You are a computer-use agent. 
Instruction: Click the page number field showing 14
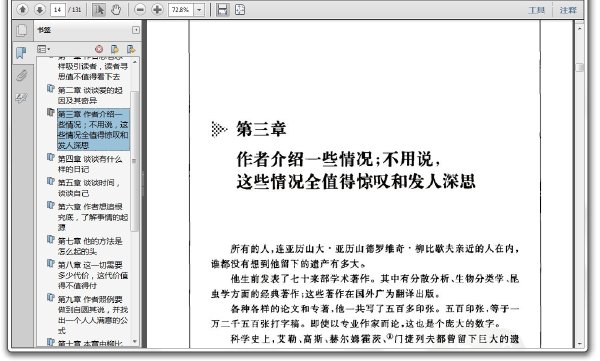57,10
